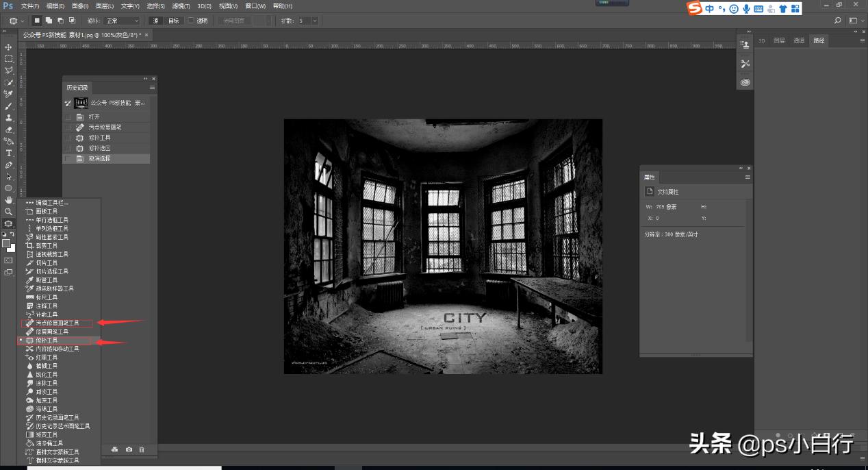Select the Zoom magnifier tool
The height and width of the screenshot is (470, 868).
[x=9, y=212]
